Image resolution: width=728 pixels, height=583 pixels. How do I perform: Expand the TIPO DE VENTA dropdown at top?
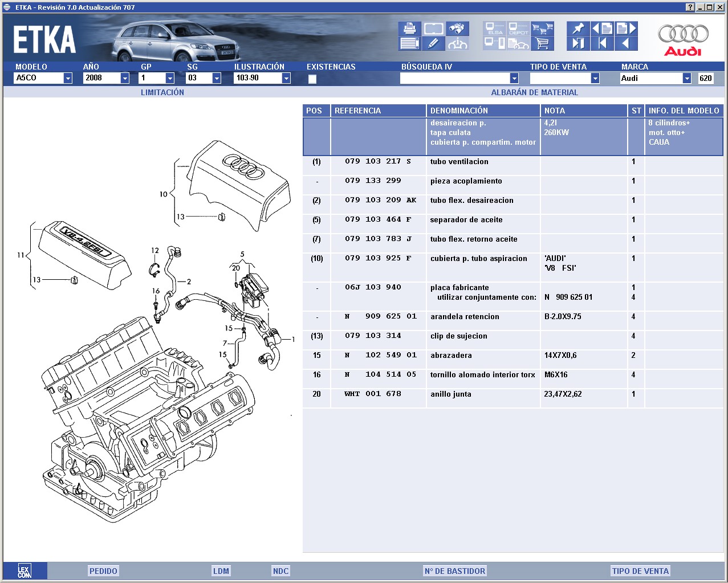point(595,79)
